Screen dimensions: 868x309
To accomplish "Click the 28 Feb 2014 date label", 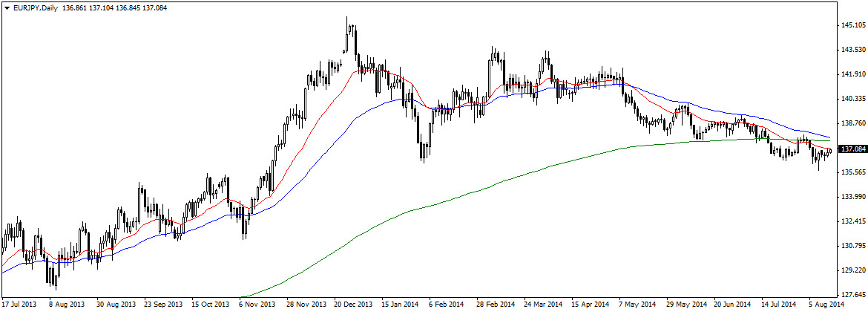I will click(x=496, y=304).
